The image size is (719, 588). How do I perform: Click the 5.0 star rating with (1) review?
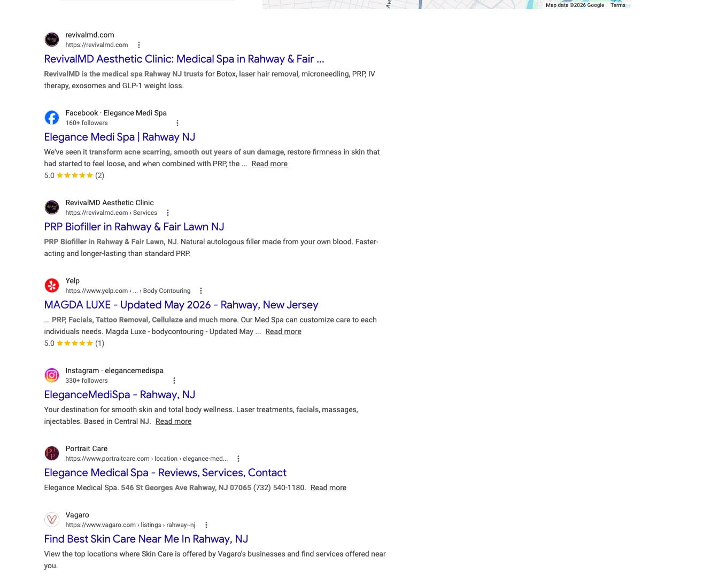(x=74, y=343)
